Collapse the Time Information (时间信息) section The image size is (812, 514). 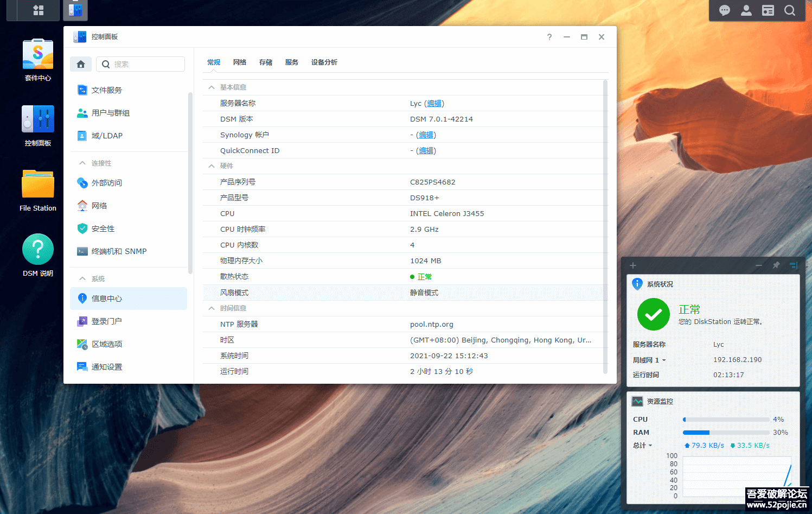click(212, 308)
